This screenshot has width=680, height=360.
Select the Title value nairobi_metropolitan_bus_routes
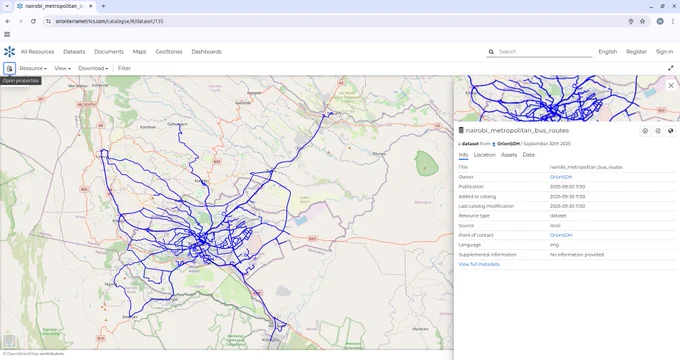pyautogui.click(x=586, y=167)
